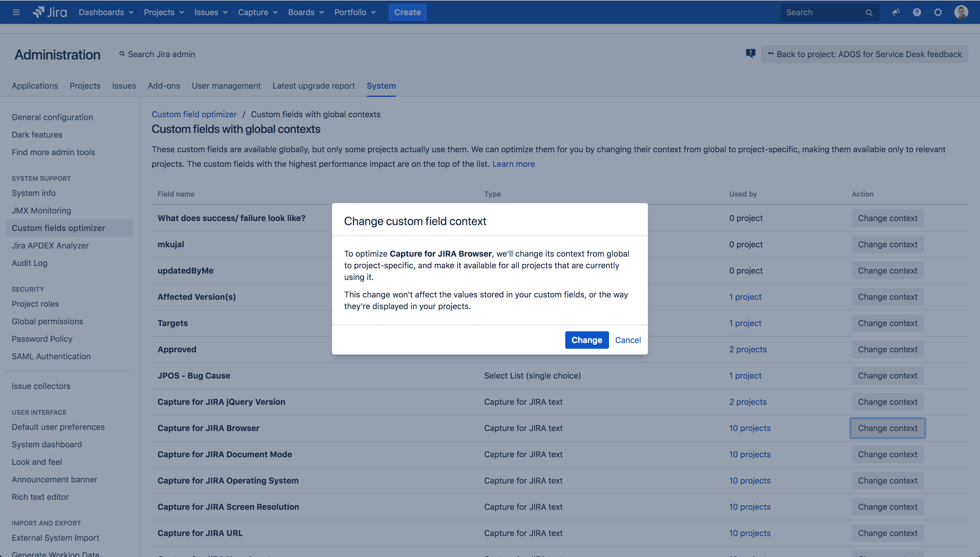
Task: Click your user avatar
Action: tap(961, 12)
